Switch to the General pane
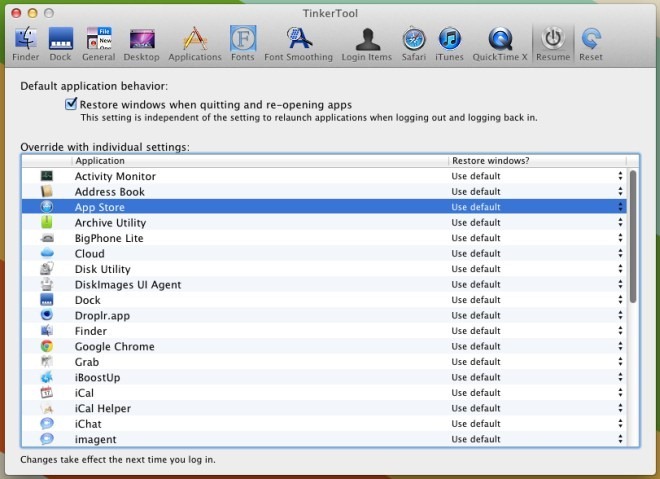660x479 pixels. pyautogui.click(x=98, y=44)
